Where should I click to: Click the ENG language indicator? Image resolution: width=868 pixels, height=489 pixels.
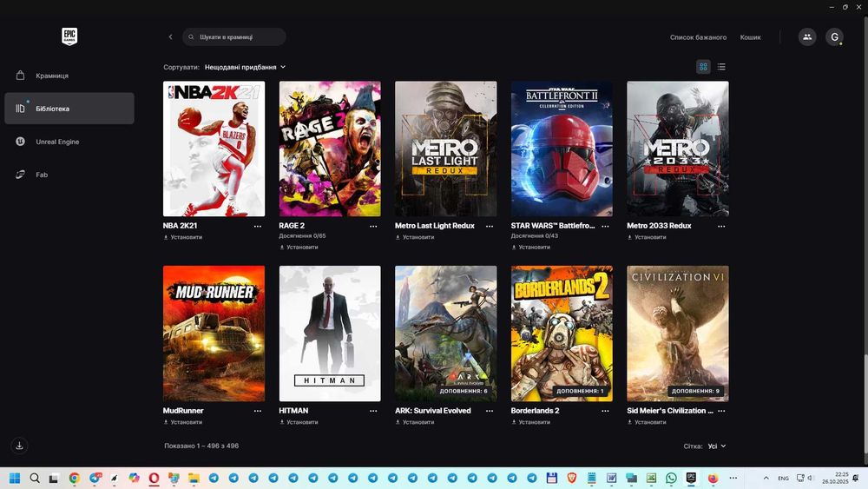coord(783,478)
